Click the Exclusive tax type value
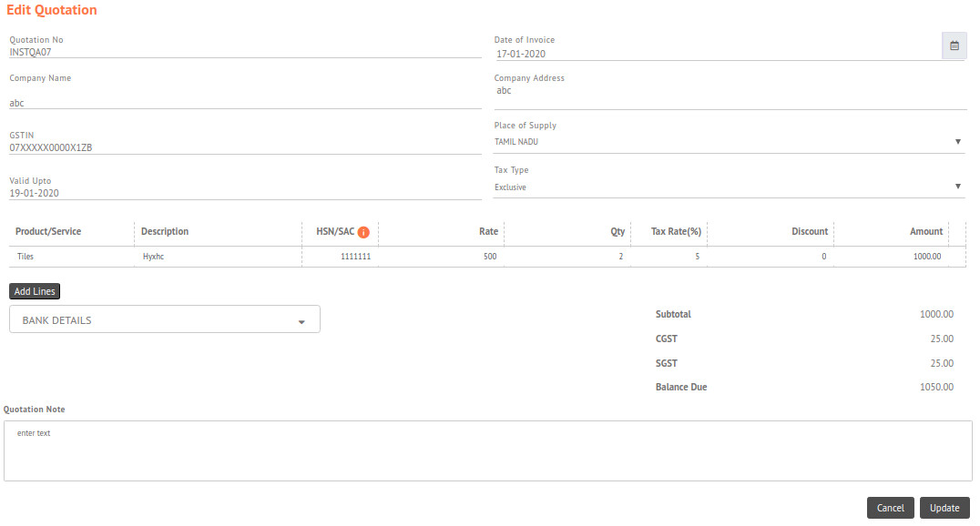The image size is (980, 526). (510, 187)
